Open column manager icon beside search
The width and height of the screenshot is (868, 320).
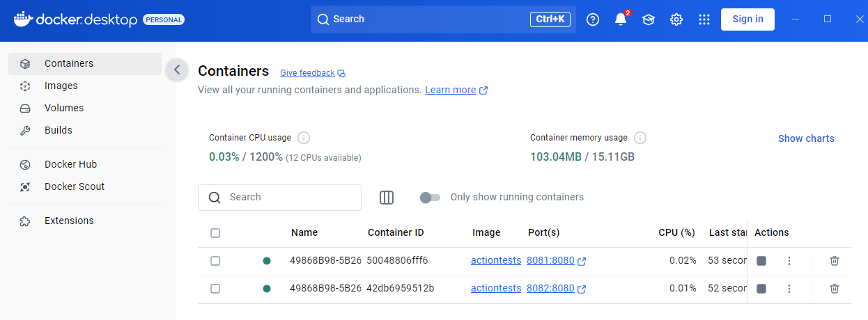point(387,198)
